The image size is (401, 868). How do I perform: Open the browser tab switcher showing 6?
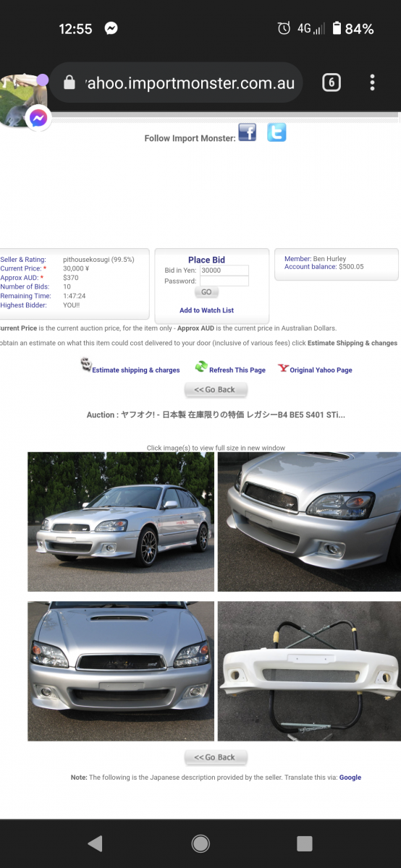coord(331,82)
